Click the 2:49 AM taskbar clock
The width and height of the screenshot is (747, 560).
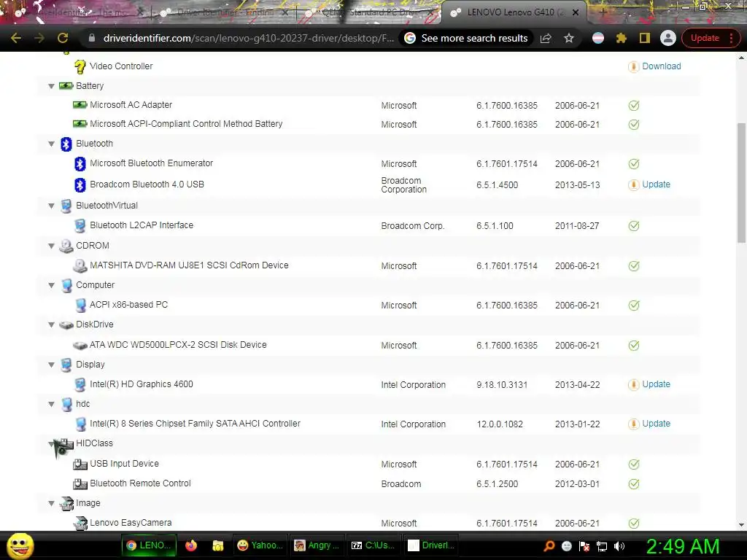click(682, 547)
